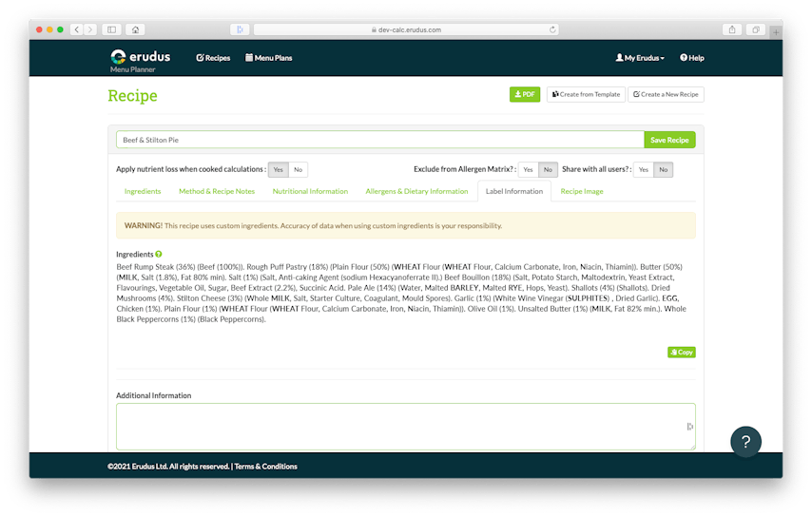The image size is (812, 517).
Task: Copy the ingredients list
Action: tap(682, 352)
